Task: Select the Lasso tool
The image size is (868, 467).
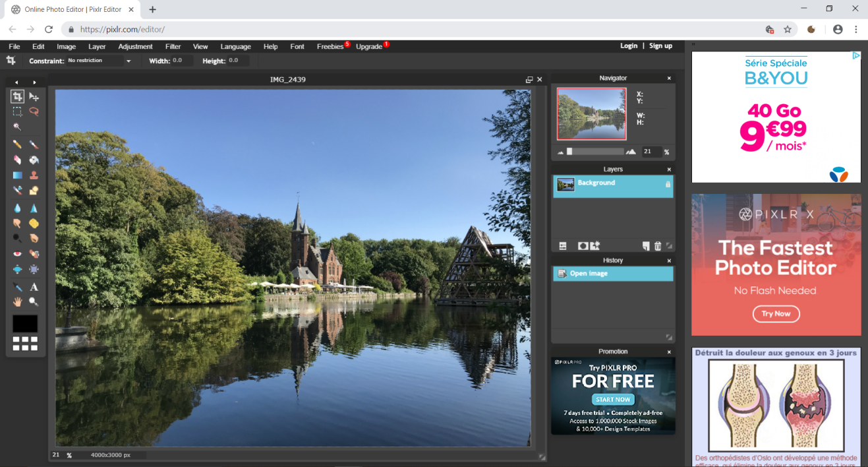Action: coord(34,111)
